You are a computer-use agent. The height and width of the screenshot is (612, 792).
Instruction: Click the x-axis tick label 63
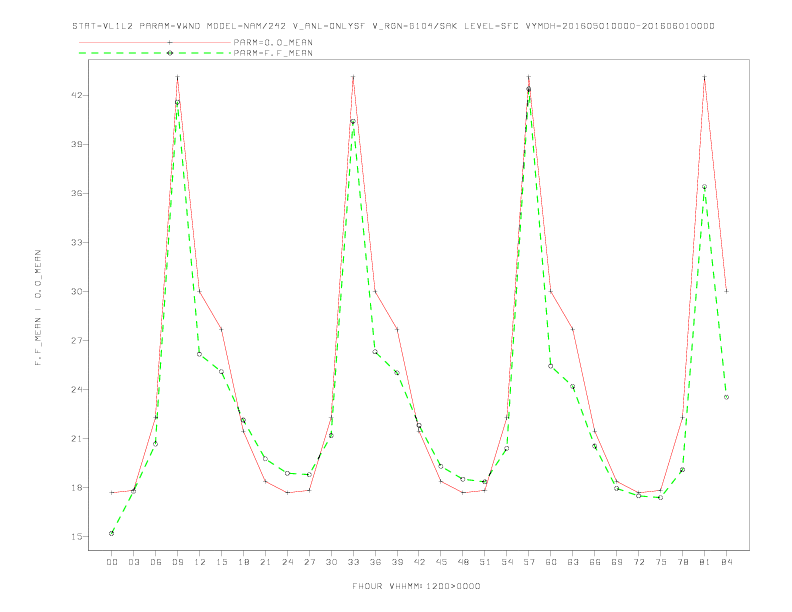tap(573, 562)
